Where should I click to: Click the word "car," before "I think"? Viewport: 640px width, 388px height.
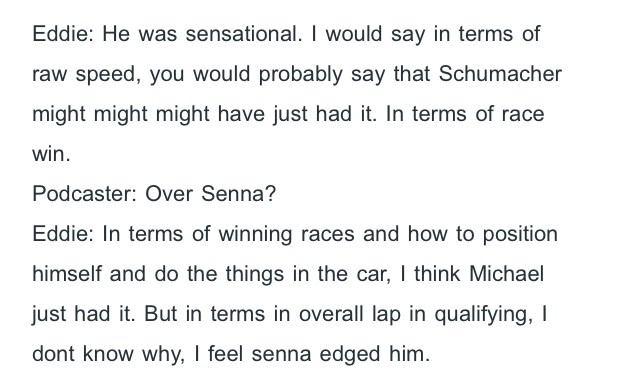click(374, 274)
